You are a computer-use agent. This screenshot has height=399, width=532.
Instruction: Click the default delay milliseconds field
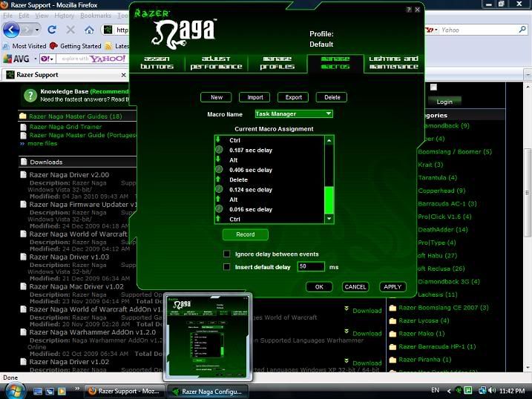pyautogui.click(x=311, y=266)
